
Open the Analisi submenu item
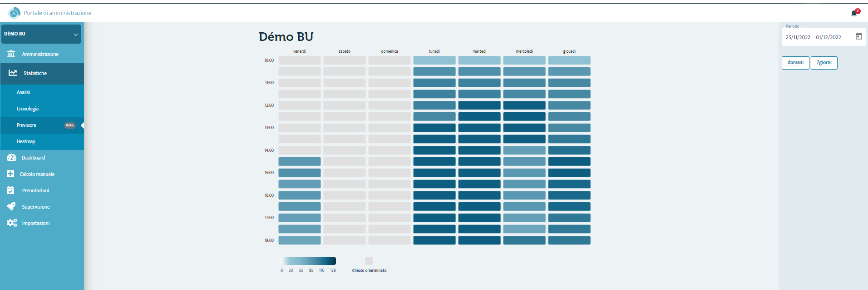42,92
